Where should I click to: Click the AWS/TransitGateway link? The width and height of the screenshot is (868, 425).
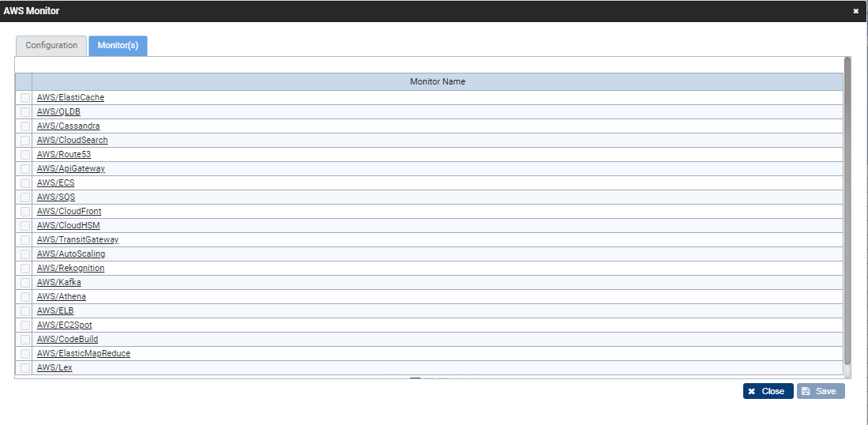(77, 239)
